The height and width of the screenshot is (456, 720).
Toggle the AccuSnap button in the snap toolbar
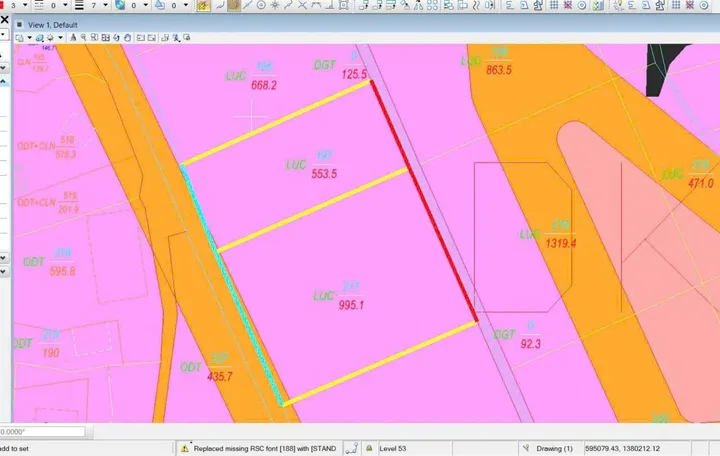(203, 5)
